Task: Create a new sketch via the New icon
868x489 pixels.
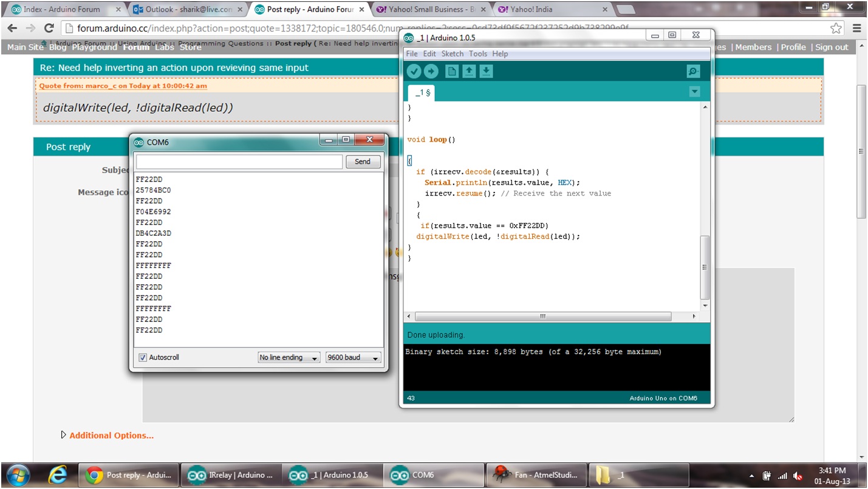Action: pos(451,71)
